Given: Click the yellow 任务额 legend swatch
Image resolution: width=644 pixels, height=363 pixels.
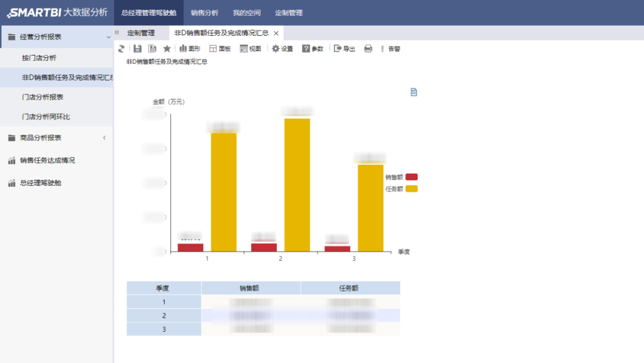Looking at the screenshot, I should pyautogui.click(x=411, y=189).
